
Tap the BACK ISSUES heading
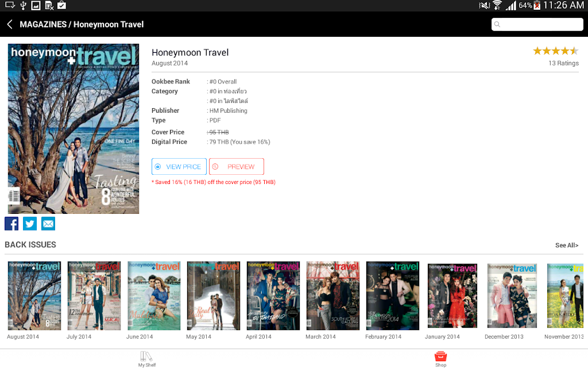point(30,244)
